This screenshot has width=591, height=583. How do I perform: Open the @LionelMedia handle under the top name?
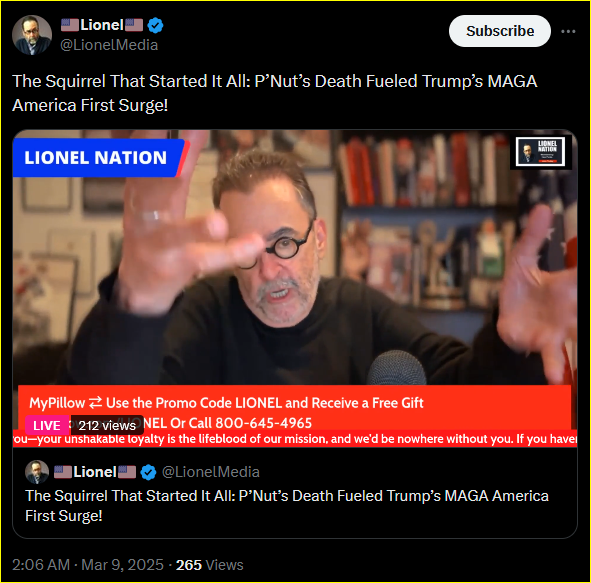pos(109,45)
